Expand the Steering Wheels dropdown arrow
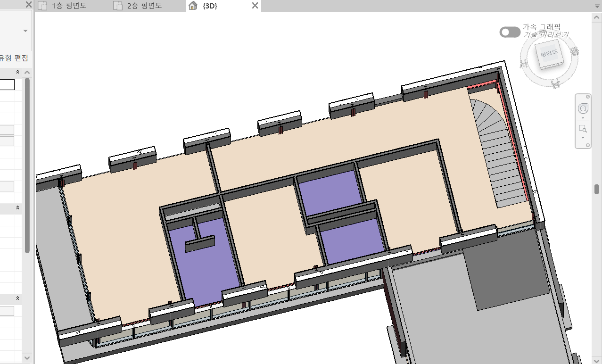Screen dimensions: 602x364 pos(583,118)
